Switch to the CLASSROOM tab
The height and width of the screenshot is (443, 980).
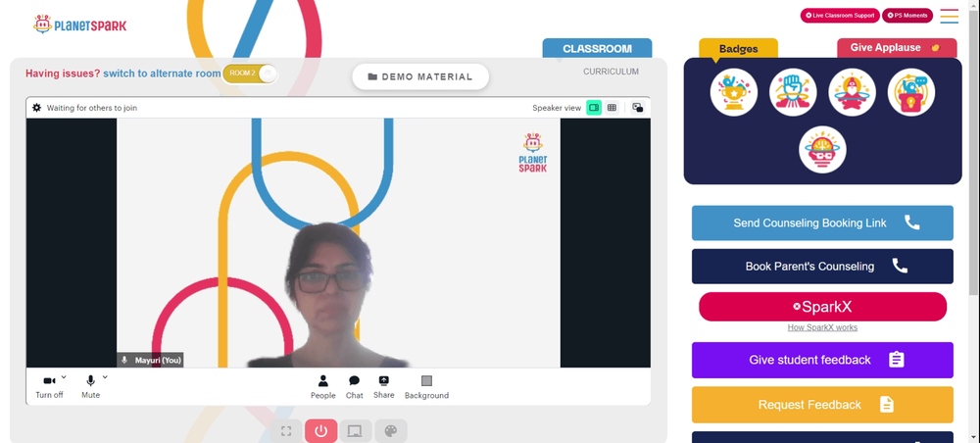[597, 49]
